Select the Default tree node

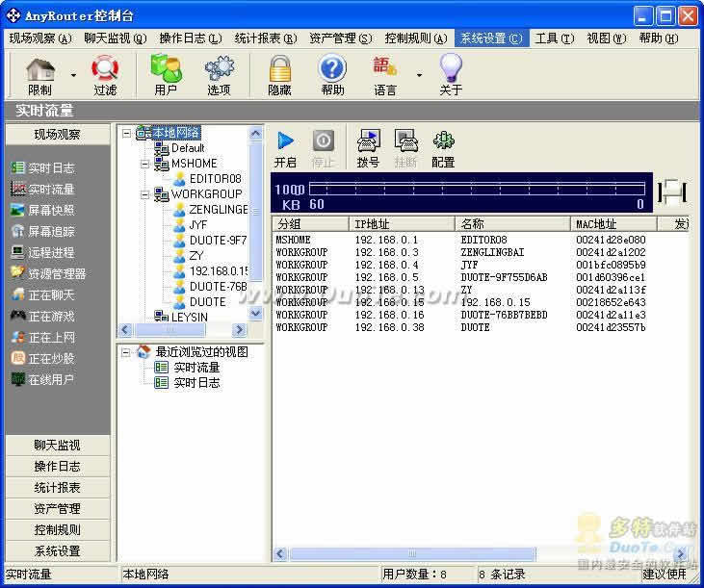pyautogui.click(x=188, y=148)
